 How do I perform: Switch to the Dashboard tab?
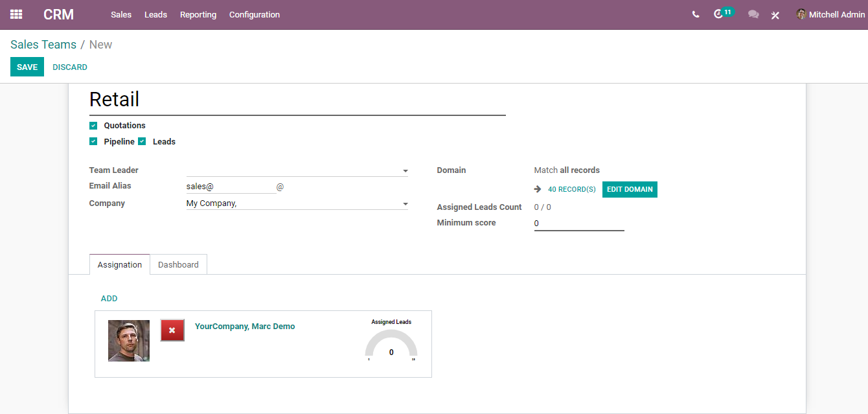point(178,264)
